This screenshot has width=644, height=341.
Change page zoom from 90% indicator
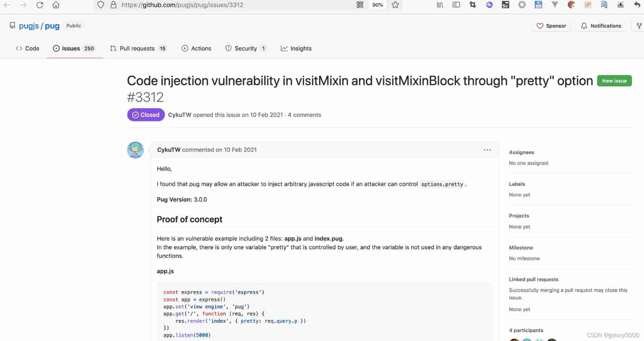coord(378,5)
